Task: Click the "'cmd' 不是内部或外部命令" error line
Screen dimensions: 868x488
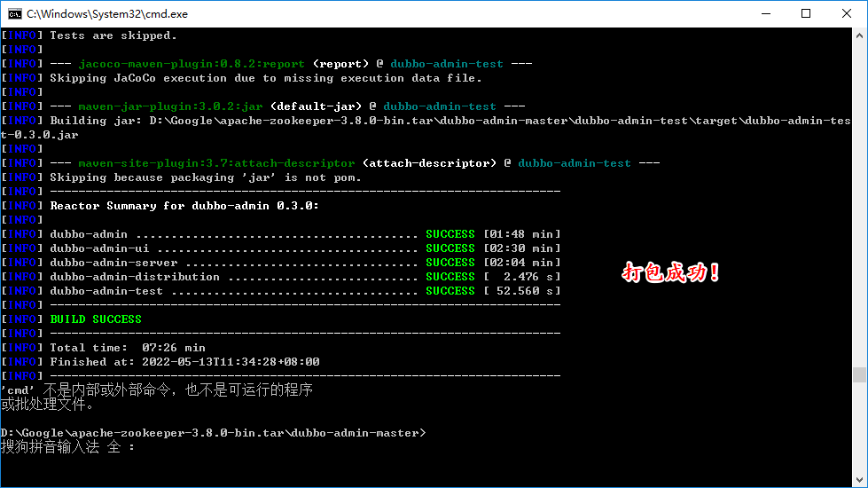Action: 157,390
